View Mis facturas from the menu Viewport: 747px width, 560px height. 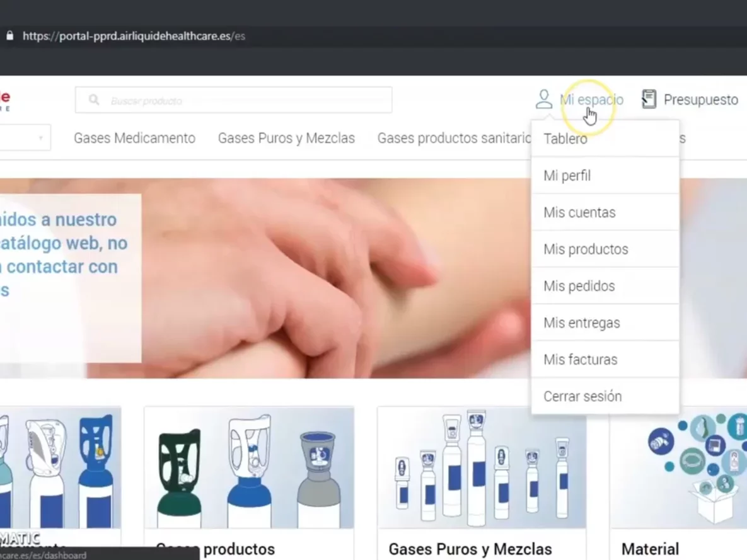tap(580, 360)
